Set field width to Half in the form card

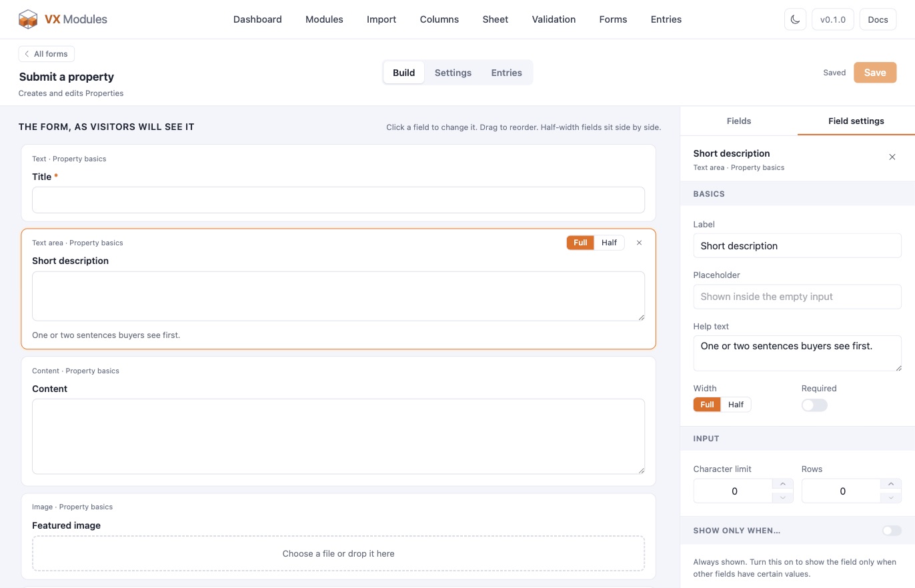coord(609,243)
